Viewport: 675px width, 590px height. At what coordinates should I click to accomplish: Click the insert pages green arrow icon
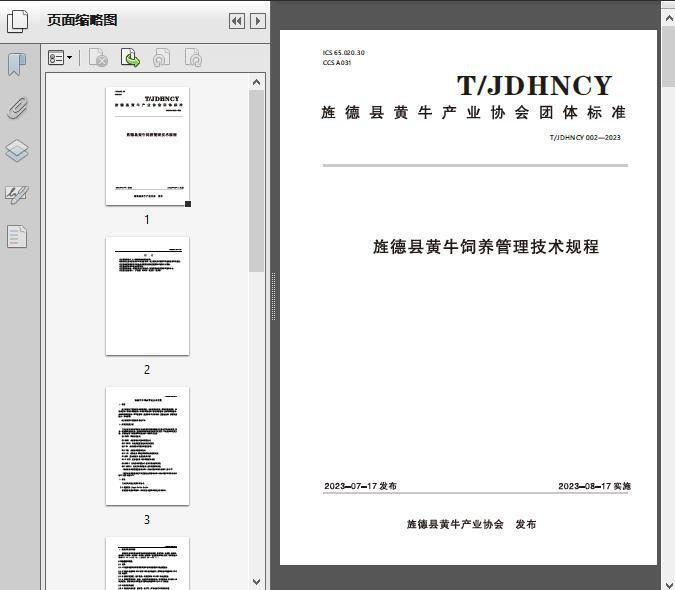coord(130,58)
